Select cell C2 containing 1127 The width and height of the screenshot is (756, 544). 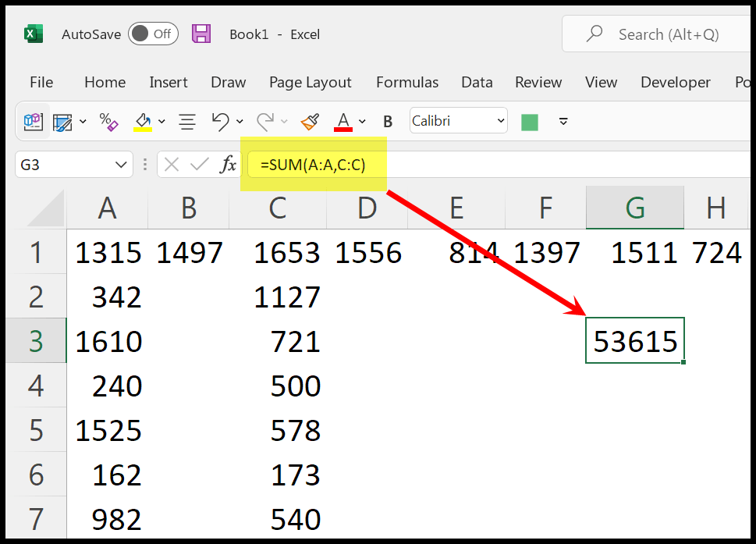click(278, 297)
